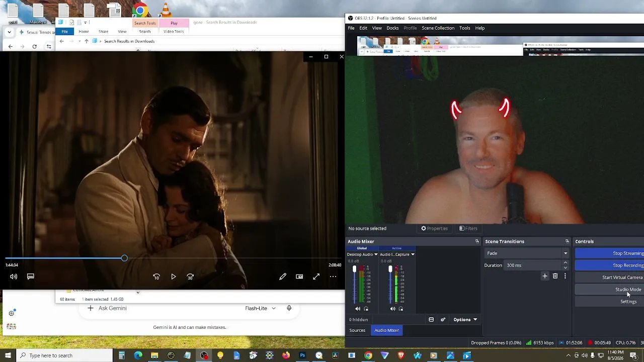Screen dimensions: 644x362
Task: Click the video player volume icon
Action: [14, 277]
